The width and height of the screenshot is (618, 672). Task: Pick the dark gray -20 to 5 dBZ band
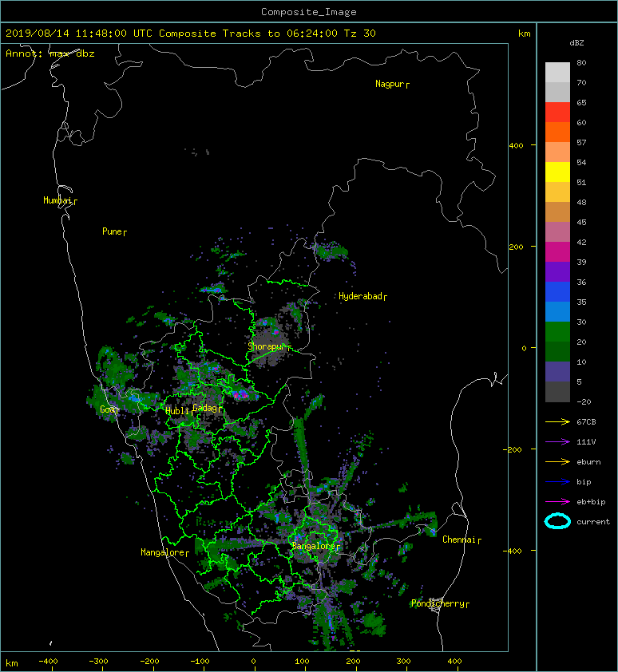click(x=557, y=392)
